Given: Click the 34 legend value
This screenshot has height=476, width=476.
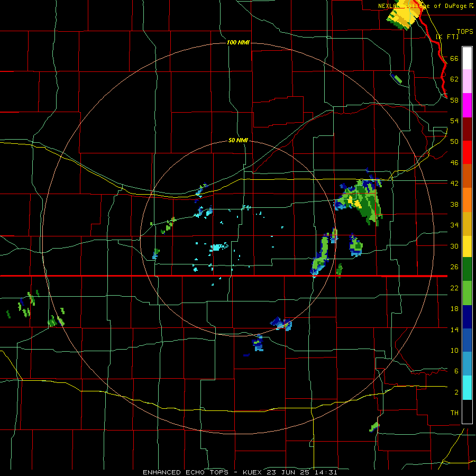Looking at the screenshot, I should 454,225.
